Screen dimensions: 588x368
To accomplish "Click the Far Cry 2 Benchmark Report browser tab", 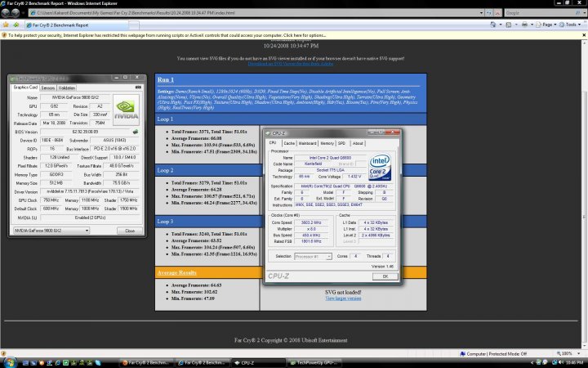I will [77, 25].
